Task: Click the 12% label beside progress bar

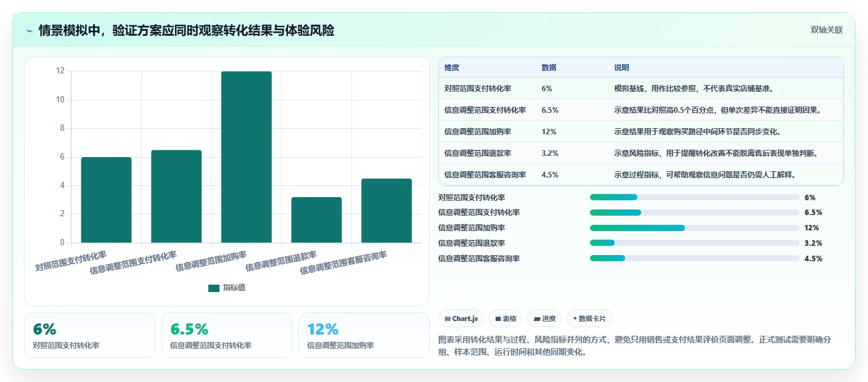Action: pyautogui.click(x=811, y=228)
